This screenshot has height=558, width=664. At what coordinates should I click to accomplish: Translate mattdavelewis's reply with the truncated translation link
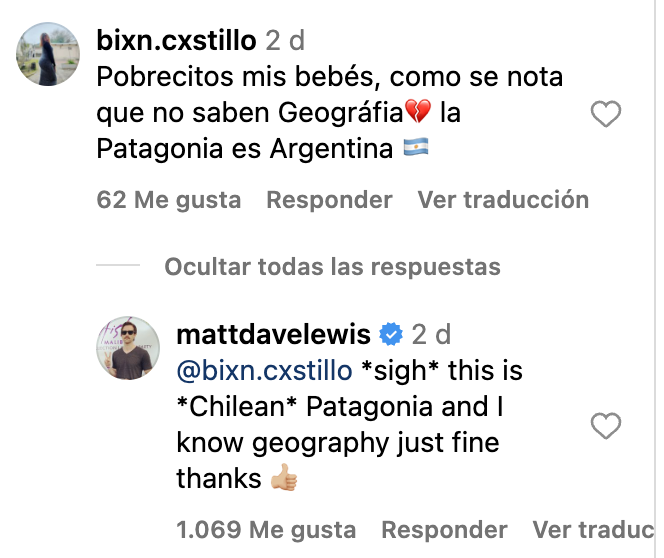[595, 529]
